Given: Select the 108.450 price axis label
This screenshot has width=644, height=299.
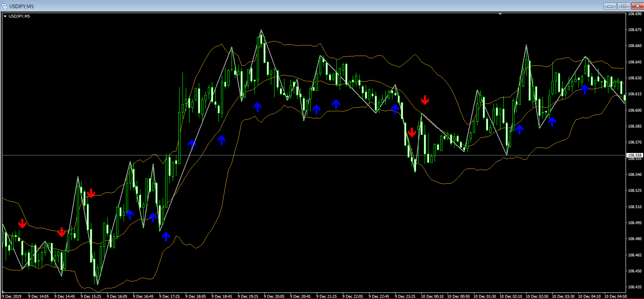Looking at the screenshot, I should 635,271.
